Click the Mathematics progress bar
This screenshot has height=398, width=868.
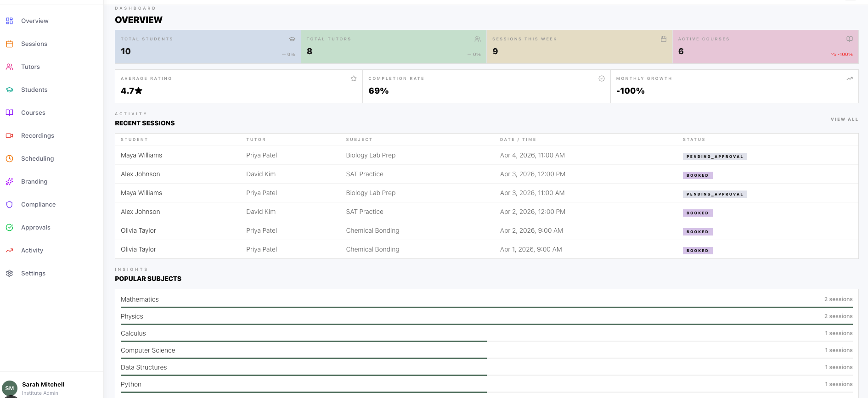[486, 307]
